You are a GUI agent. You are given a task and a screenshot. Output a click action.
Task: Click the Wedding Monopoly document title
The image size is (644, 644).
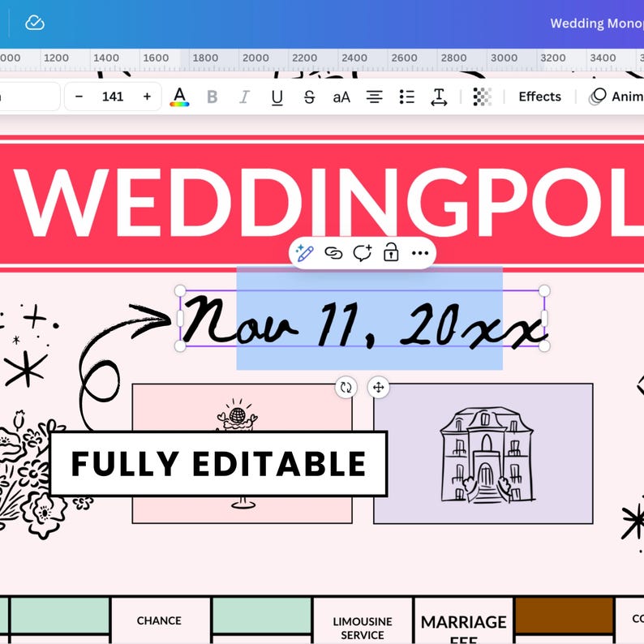[597, 24]
